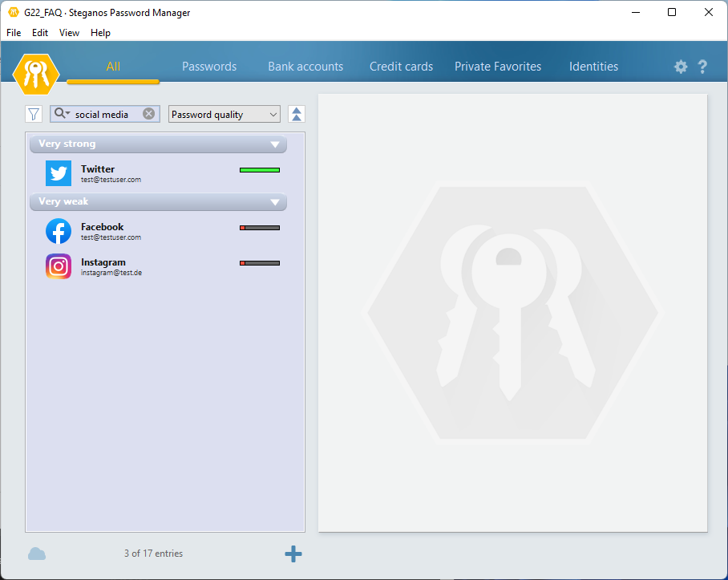Click into the social media search field
Image resolution: width=728 pixels, height=580 pixels.
[106, 115]
